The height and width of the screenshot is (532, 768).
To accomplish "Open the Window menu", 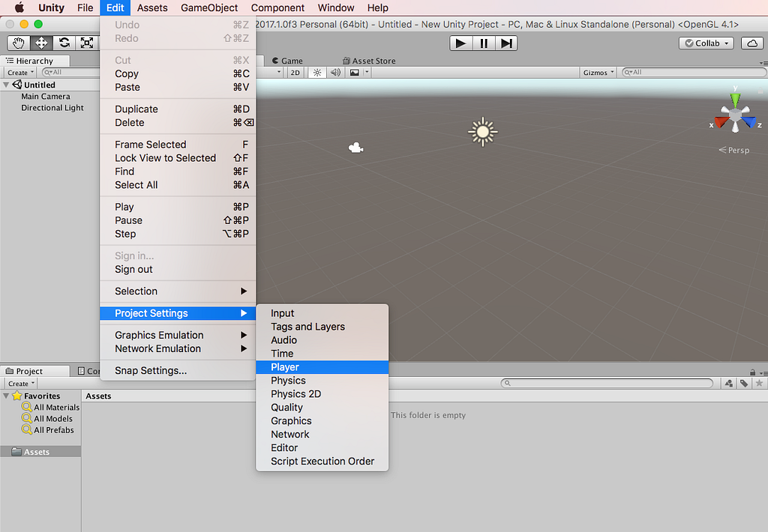I will 336,7.
